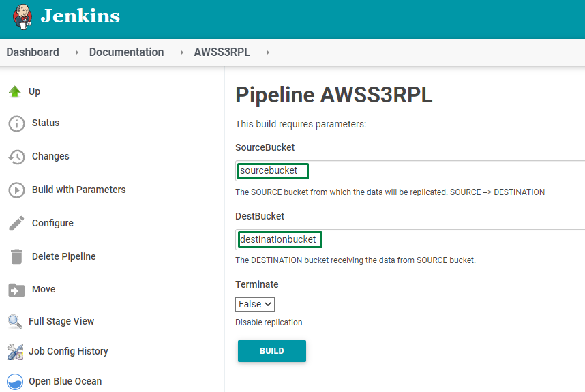Screen dimensions: 585x392
Task: Click the SOURCE bucket description text
Action: pyautogui.click(x=390, y=192)
